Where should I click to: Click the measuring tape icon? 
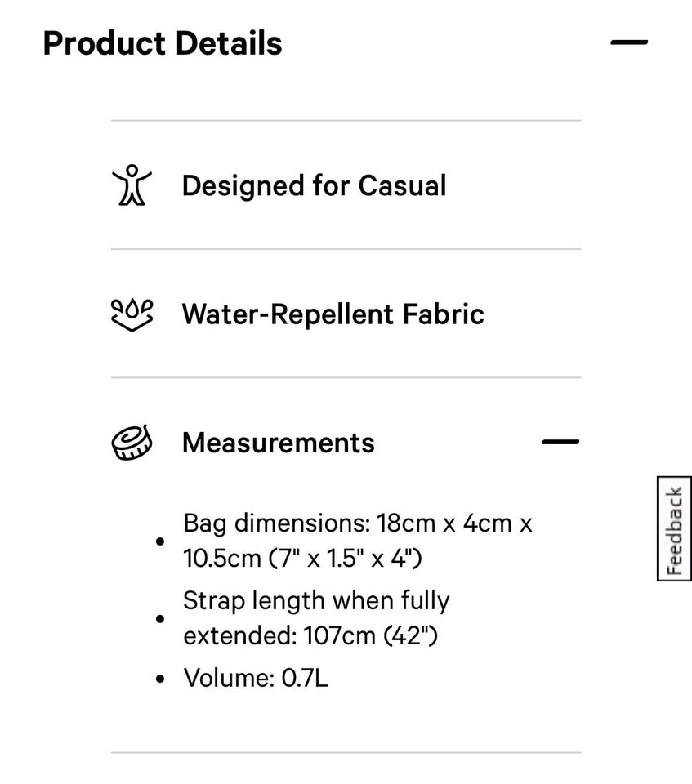[x=132, y=443]
